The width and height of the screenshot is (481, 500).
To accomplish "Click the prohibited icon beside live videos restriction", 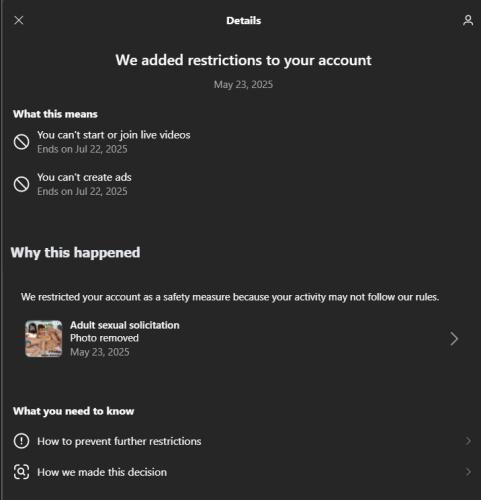I will click(21, 142).
